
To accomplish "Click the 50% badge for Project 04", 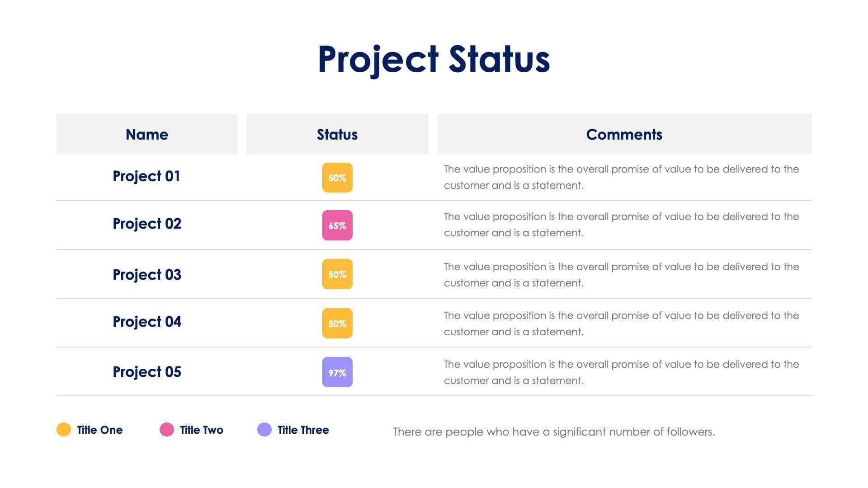I will click(x=337, y=324).
